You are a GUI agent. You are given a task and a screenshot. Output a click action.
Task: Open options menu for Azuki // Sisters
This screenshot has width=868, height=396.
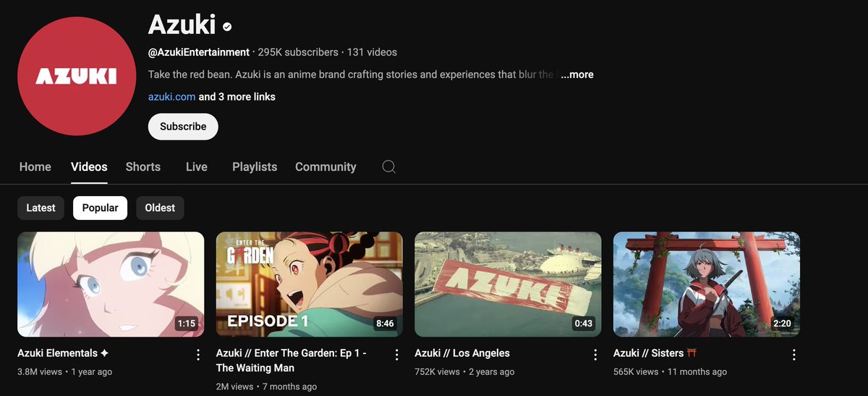click(793, 355)
